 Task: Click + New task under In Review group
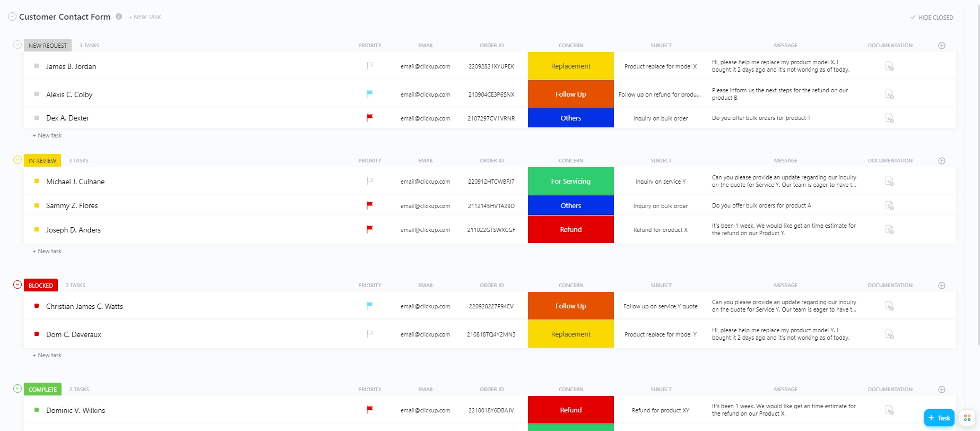coord(47,251)
